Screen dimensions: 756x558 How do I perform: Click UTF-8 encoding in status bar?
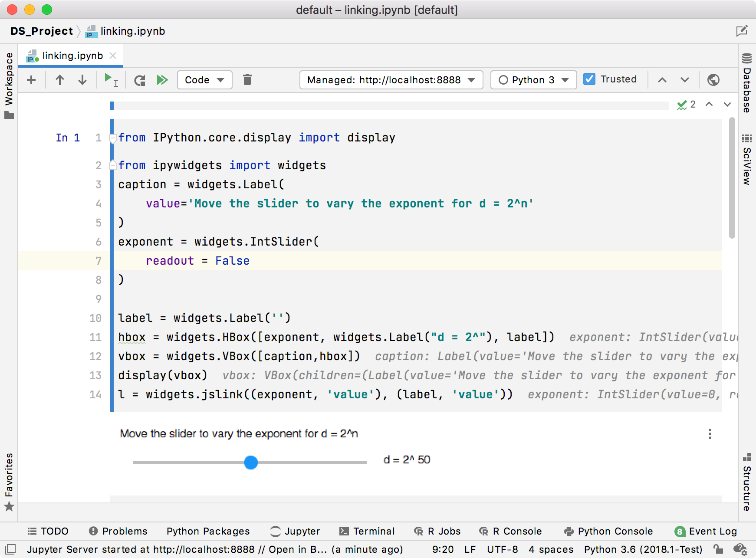point(503,549)
